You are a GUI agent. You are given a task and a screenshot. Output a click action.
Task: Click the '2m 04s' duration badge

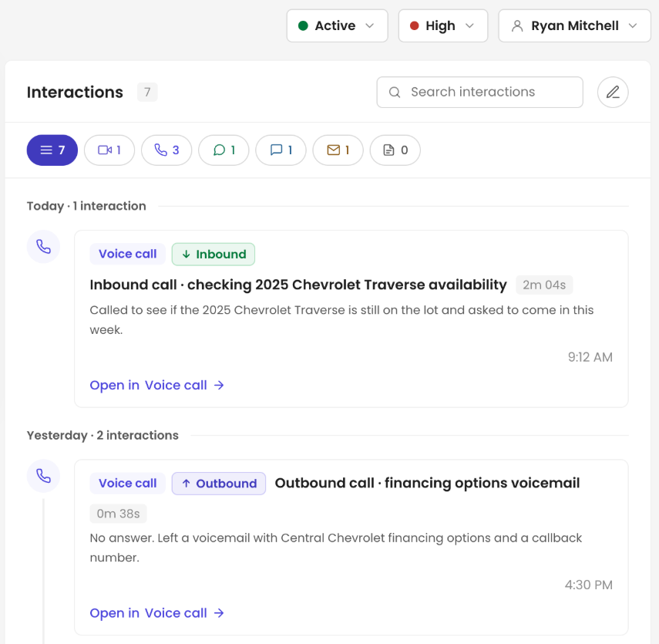[544, 285]
